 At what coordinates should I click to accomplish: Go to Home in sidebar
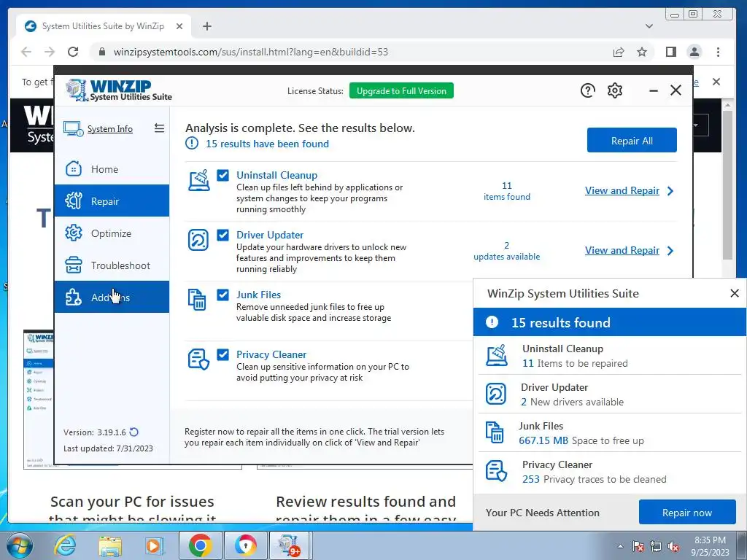click(x=112, y=169)
